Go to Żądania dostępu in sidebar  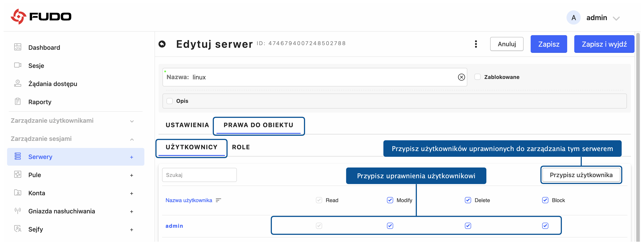pos(52,84)
